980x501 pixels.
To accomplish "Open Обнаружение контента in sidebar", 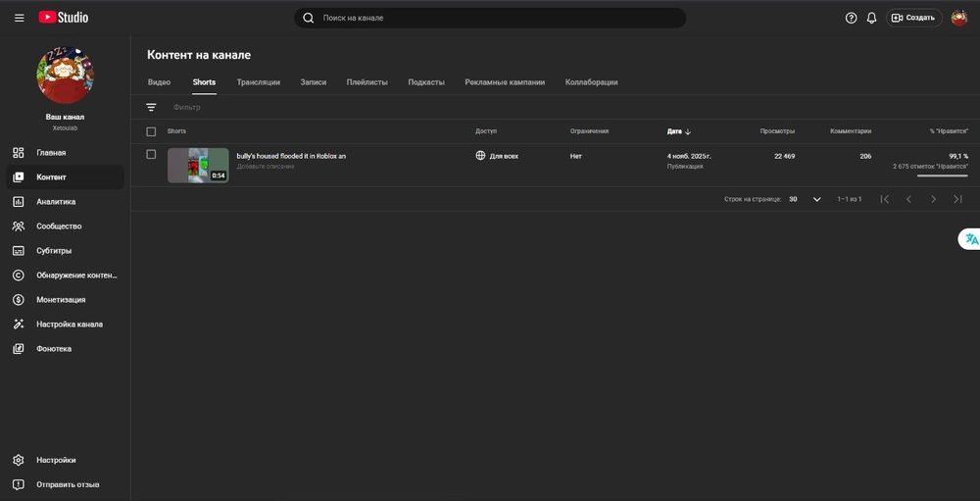I will pos(65,276).
